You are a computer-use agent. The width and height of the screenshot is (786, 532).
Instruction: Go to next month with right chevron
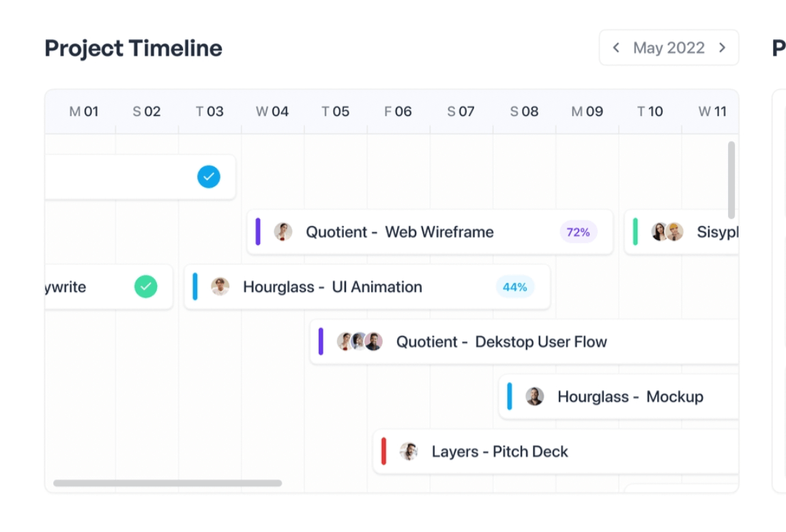(x=722, y=48)
